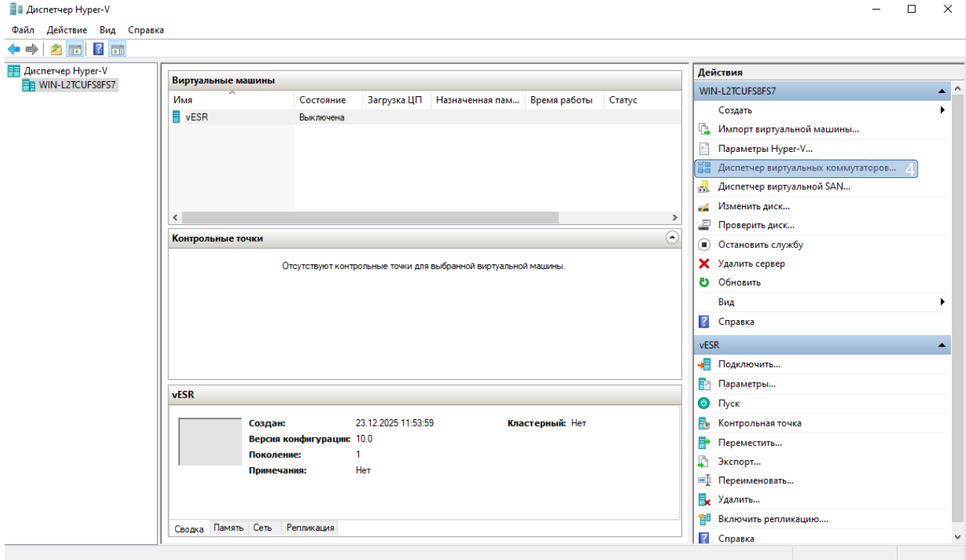This screenshot has height=560, width=966.
Task: Select the Выключена state cell of vESR
Action: tap(322, 117)
